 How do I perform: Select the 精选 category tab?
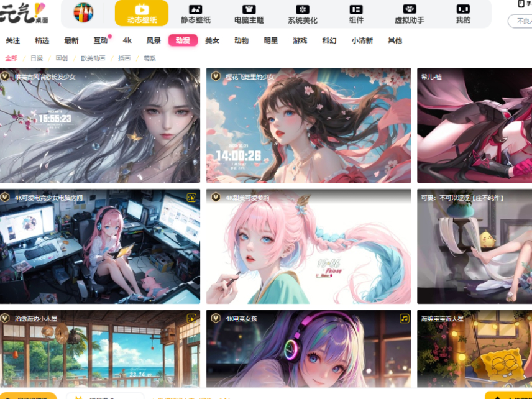(x=42, y=41)
